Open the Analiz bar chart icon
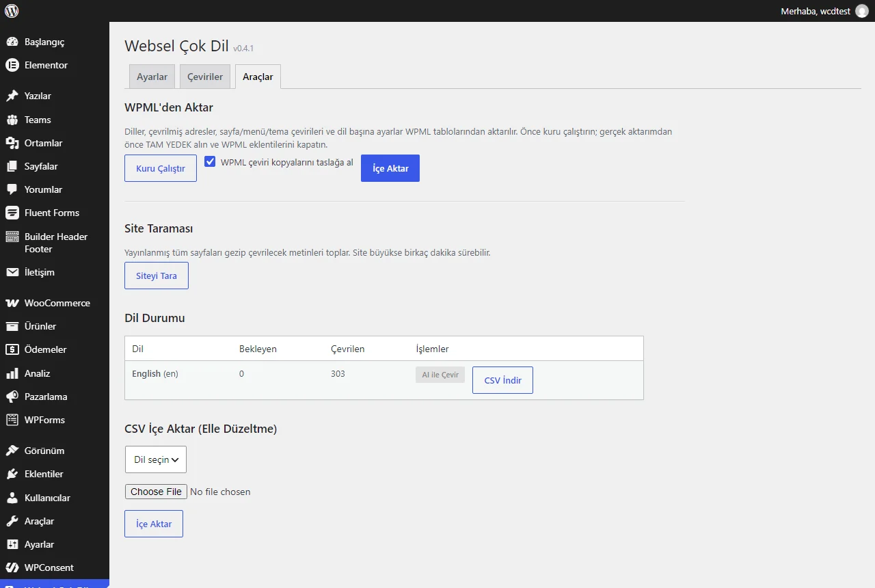875x588 pixels. (x=12, y=373)
